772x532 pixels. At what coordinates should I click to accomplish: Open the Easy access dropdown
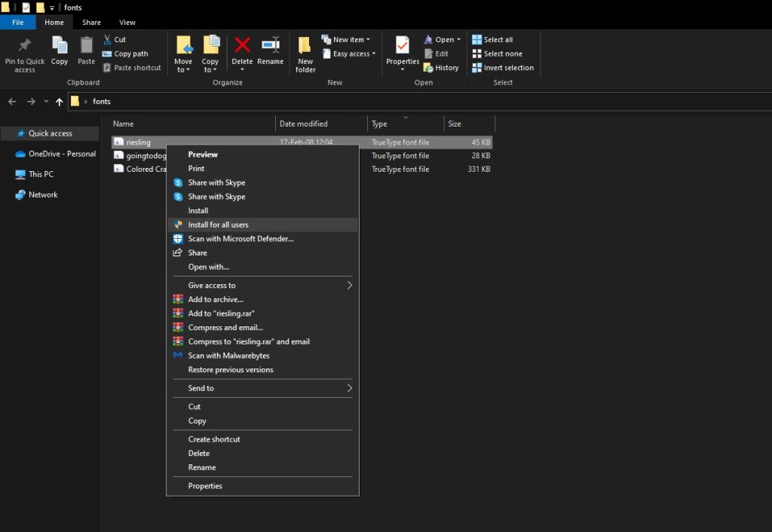(x=349, y=54)
